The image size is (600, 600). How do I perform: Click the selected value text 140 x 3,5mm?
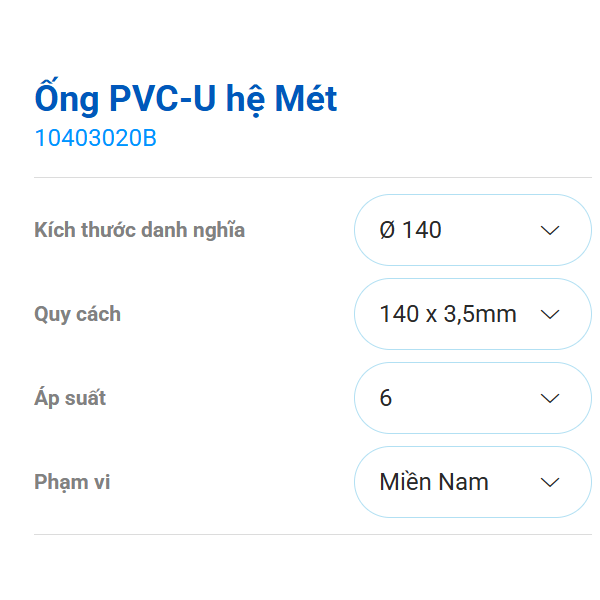[x=448, y=314]
